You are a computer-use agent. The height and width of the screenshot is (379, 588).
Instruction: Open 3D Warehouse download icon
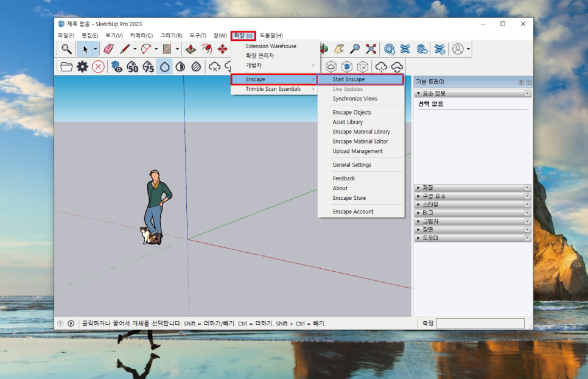click(x=389, y=49)
